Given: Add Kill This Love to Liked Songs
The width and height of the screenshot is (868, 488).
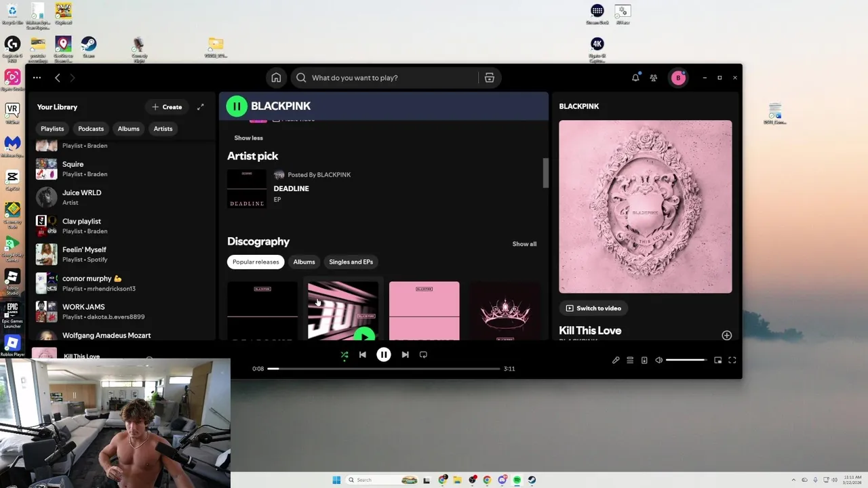Looking at the screenshot, I should coord(726,335).
